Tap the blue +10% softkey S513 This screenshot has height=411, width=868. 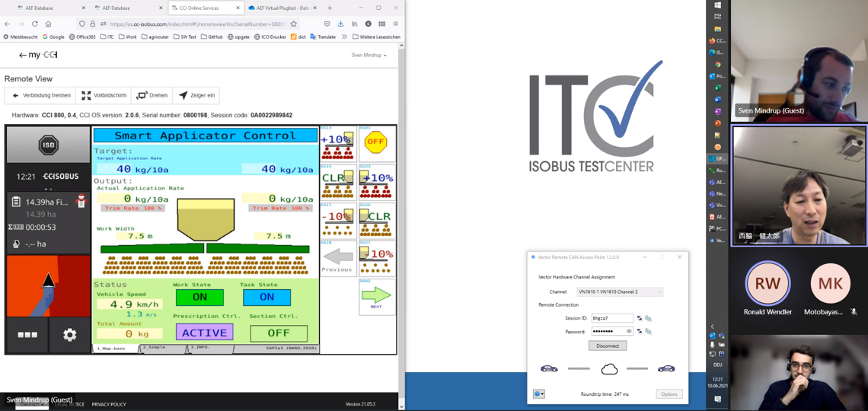click(338, 144)
